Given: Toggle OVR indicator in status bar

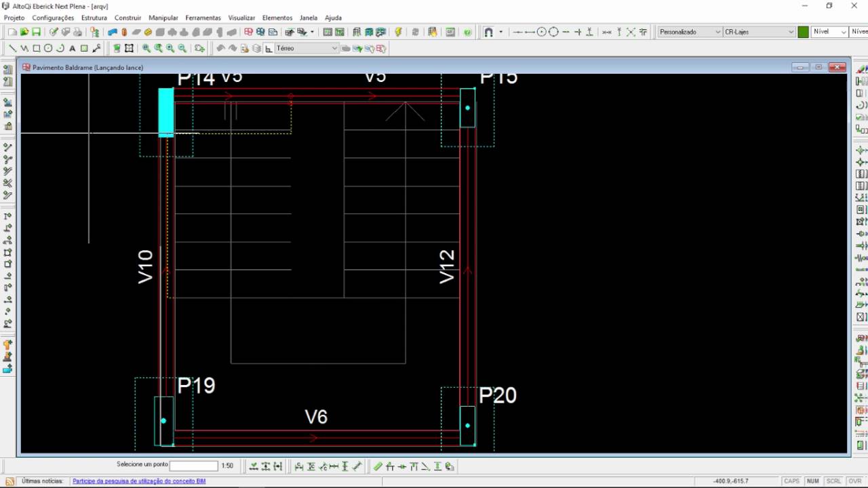Looking at the screenshot, I should pos(854,481).
